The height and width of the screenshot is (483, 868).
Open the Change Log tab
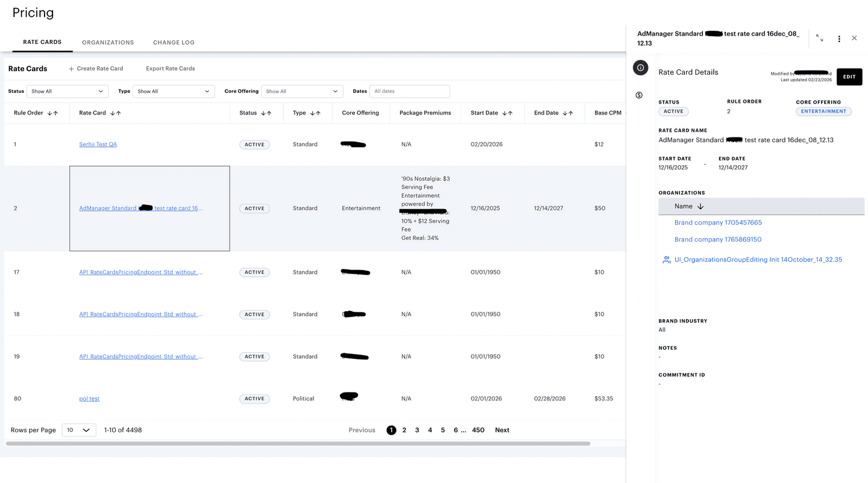174,42
